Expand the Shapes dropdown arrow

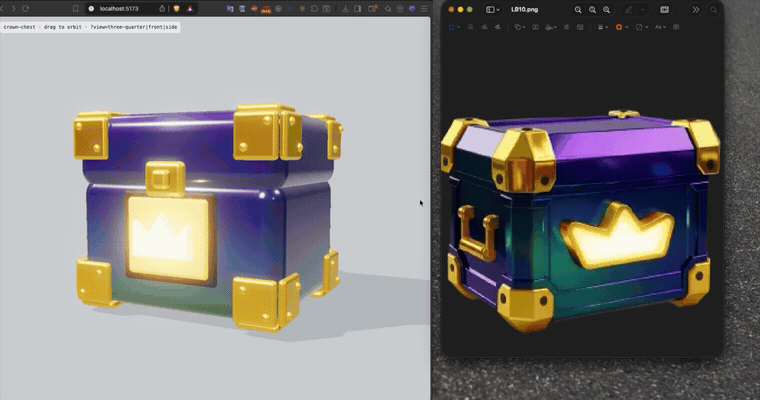coord(524,27)
